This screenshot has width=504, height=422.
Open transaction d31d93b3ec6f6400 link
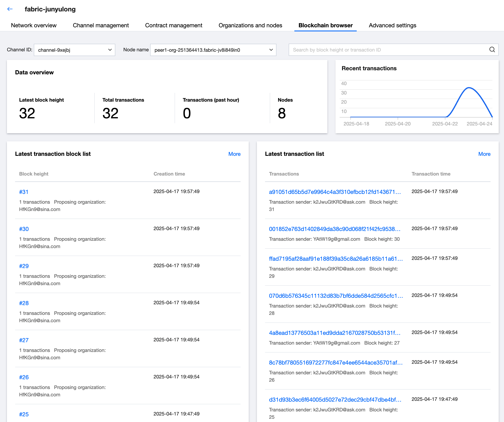(335, 399)
